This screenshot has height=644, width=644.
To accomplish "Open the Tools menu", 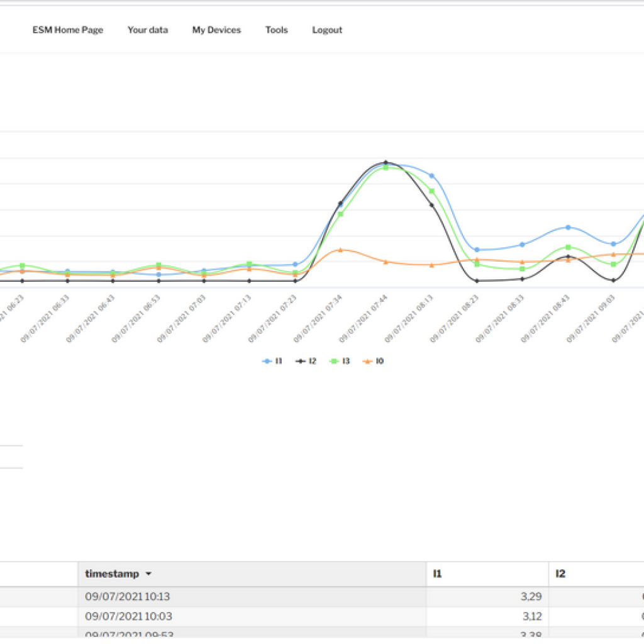I will 276,30.
